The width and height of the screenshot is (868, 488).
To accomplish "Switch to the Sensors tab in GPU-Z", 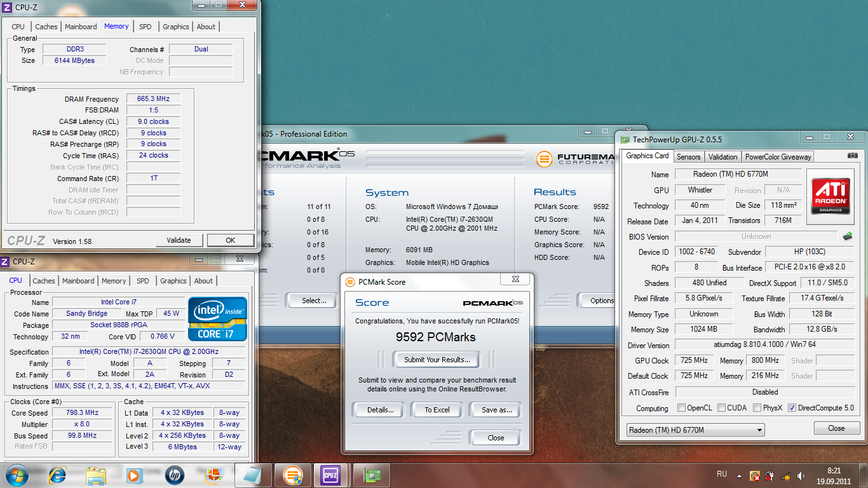I will click(x=688, y=156).
